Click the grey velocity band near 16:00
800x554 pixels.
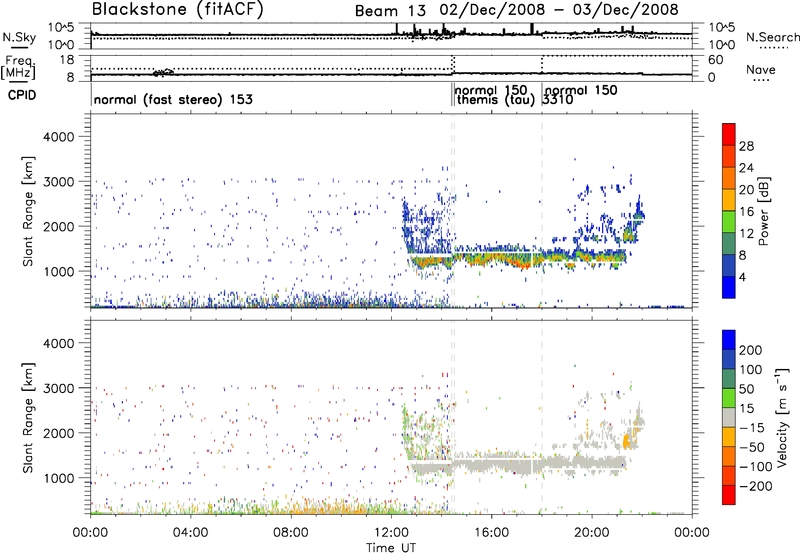tap(491, 464)
